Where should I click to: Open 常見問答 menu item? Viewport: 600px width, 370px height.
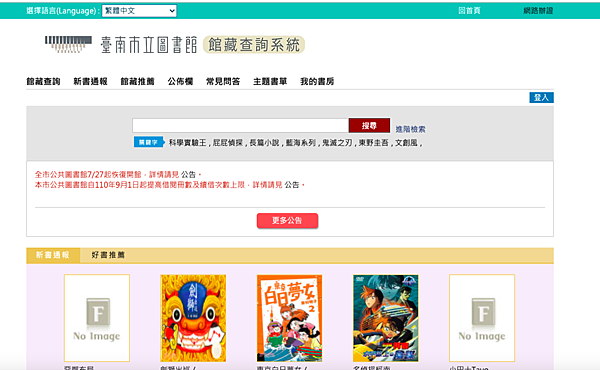click(223, 81)
